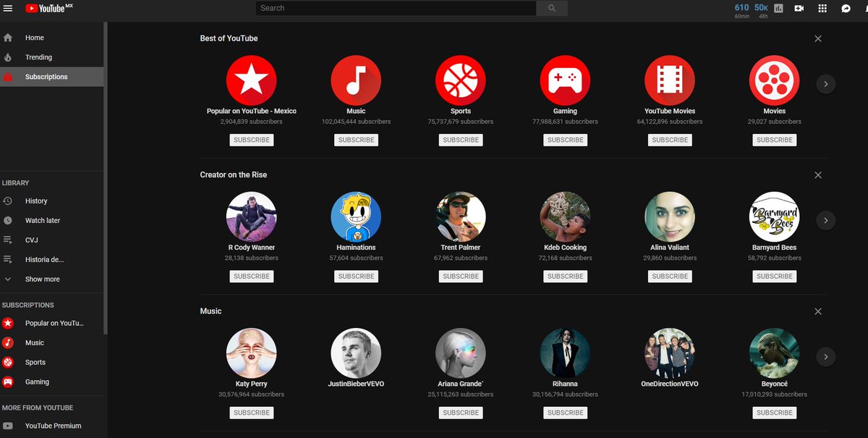Subscribe to Popular on YouTube - Mexico
Screen dimensions: 868x438
[x=252, y=140]
